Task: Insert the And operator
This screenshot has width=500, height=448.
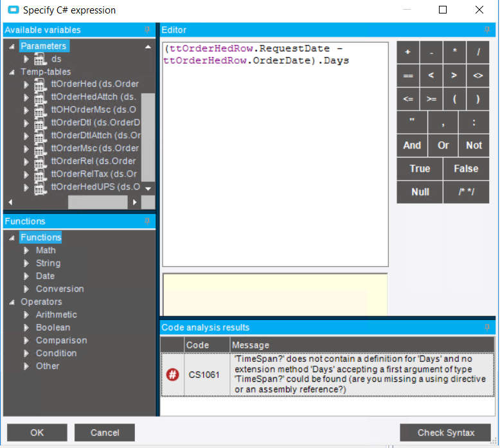Action: tap(412, 145)
